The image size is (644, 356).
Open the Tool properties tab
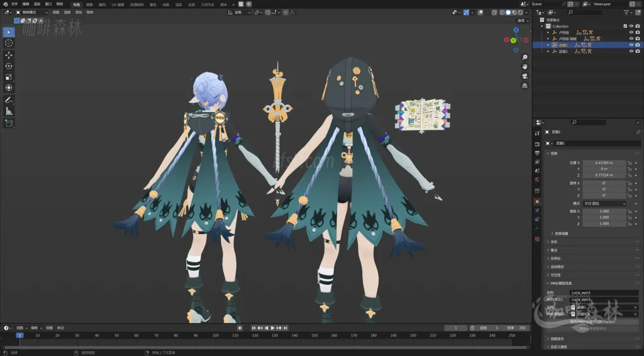(x=537, y=133)
